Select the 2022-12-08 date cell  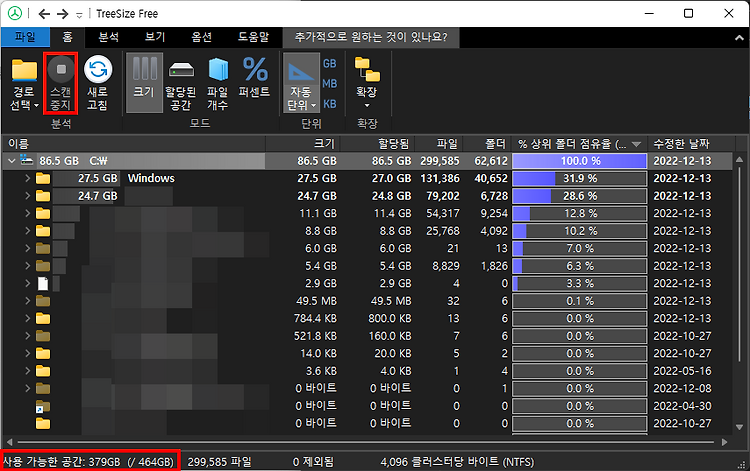[x=682, y=388]
